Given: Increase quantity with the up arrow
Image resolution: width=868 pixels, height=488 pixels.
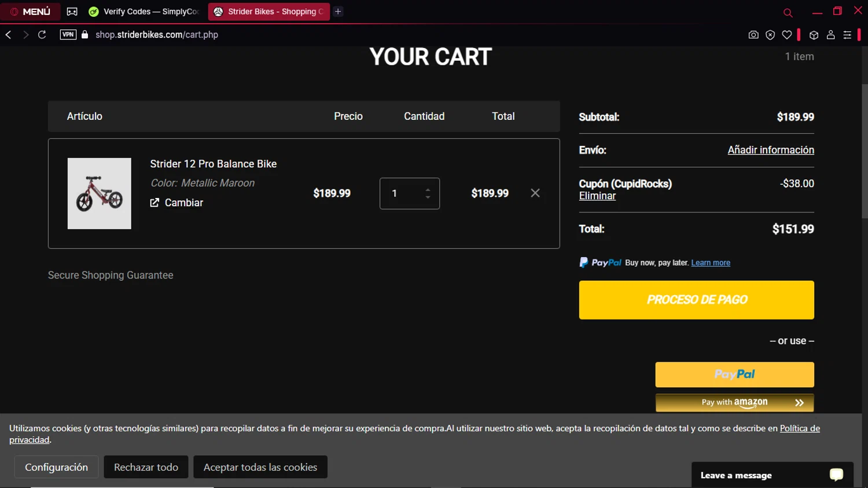Looking at the screenshot, I should tap(428, 189).
